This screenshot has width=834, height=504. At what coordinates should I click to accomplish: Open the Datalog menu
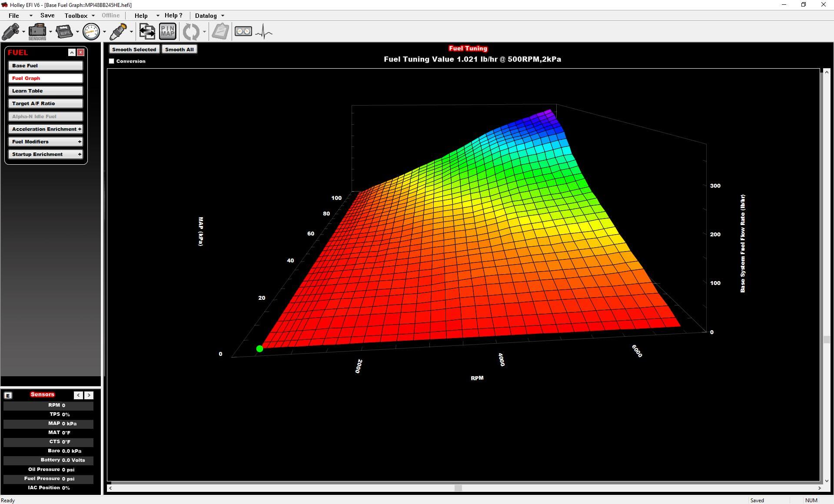click(x=206, y=16)
